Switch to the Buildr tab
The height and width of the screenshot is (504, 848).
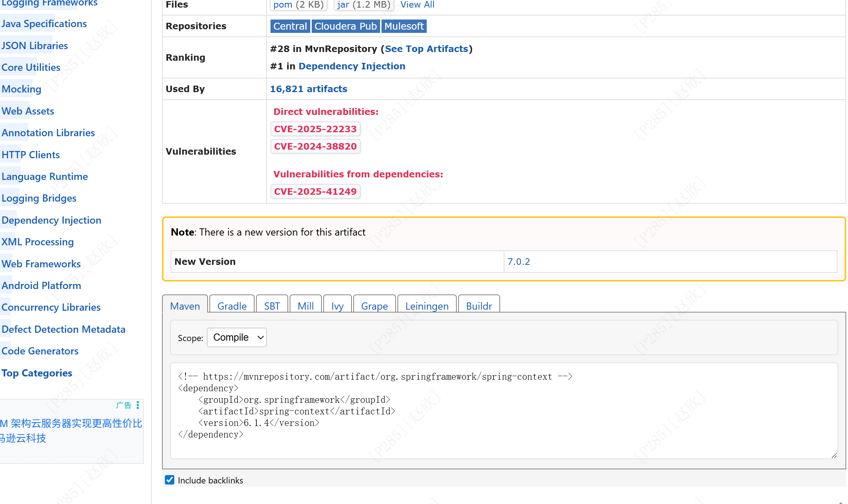tap(479, 306)
